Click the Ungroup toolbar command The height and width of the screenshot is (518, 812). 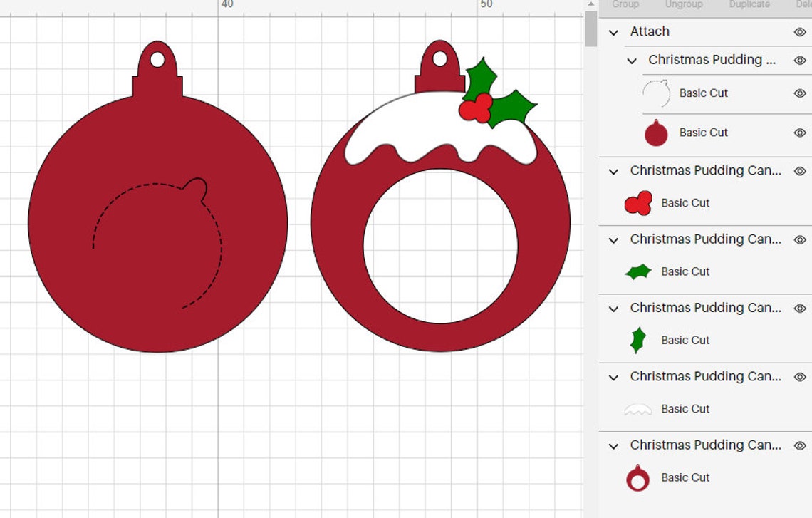[684, 4]
